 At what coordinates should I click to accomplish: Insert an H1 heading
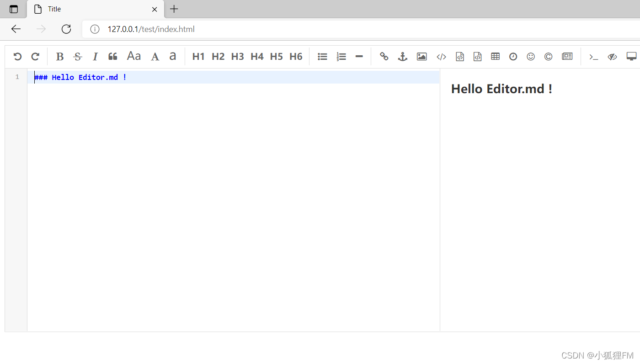click(198, 57)
